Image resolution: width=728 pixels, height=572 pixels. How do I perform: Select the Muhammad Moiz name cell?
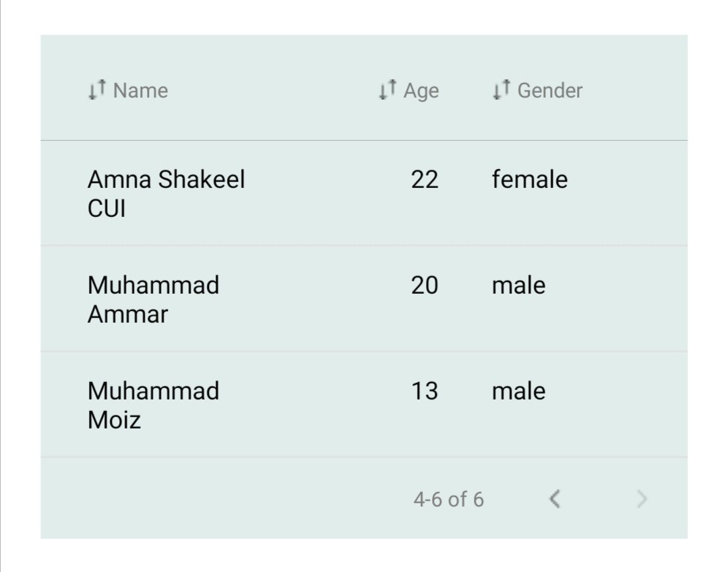(154, 405)
